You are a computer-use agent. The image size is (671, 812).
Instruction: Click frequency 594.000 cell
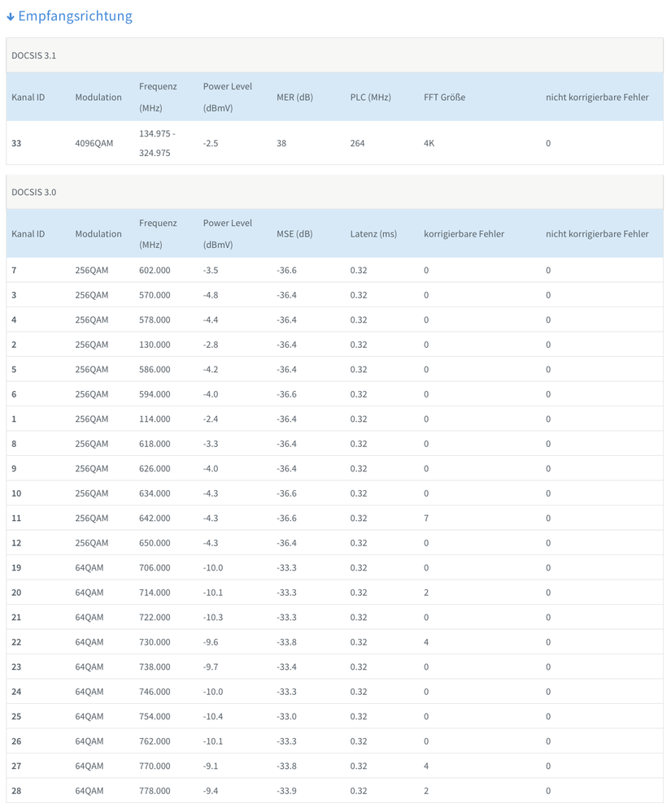click(x=155, y=394)
